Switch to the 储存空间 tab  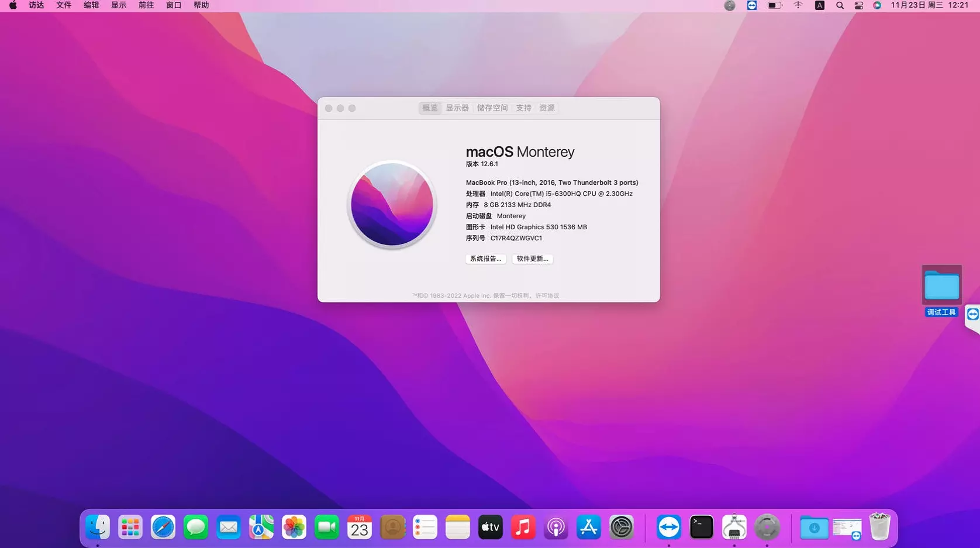[492, 108]
